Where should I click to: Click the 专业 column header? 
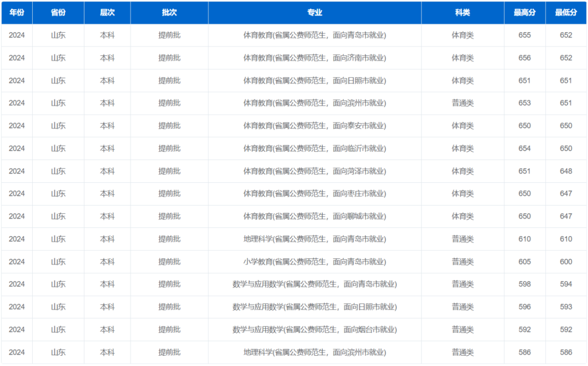[x=315, y=13]
